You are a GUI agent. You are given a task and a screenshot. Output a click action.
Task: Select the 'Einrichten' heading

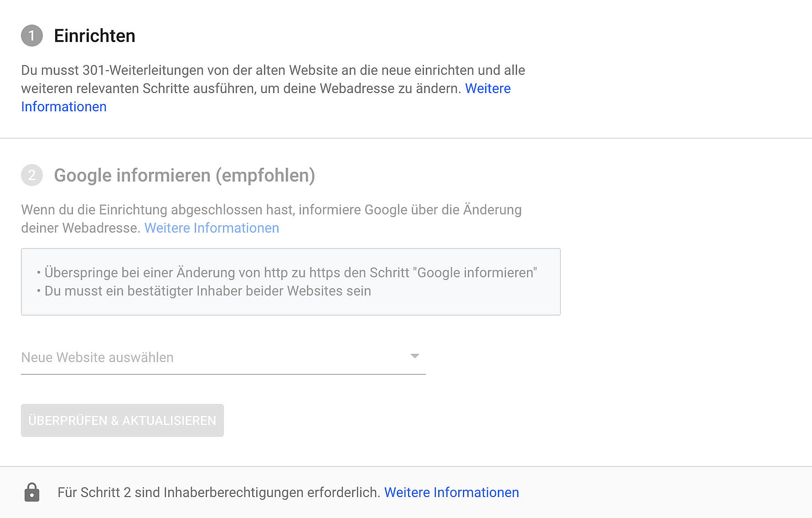[x=94, y=36]
